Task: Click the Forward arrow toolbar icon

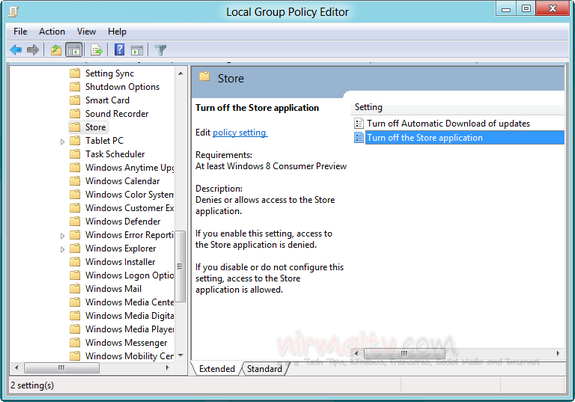Action: [33, 50]
